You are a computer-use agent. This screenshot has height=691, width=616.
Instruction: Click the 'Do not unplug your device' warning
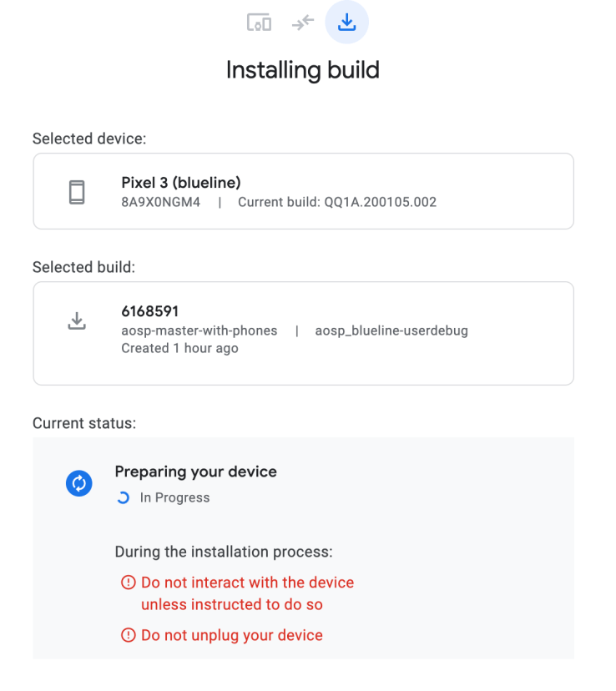[x=232, y=636]
